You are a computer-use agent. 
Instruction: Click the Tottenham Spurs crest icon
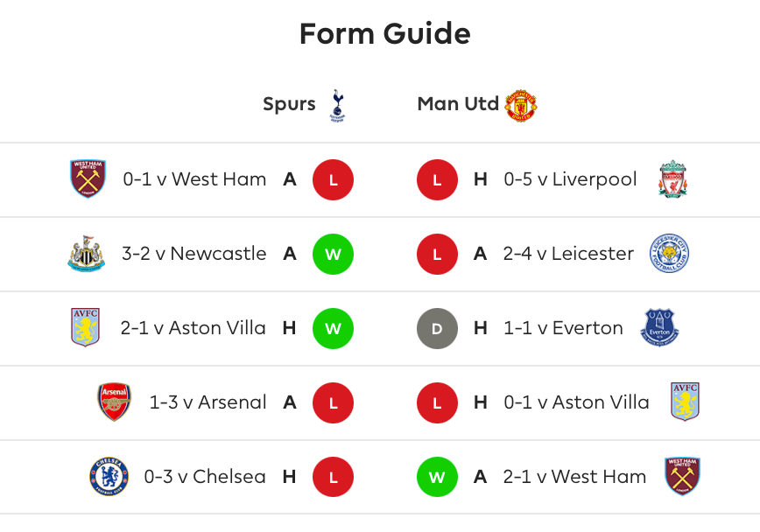click(x=337, y=105)
